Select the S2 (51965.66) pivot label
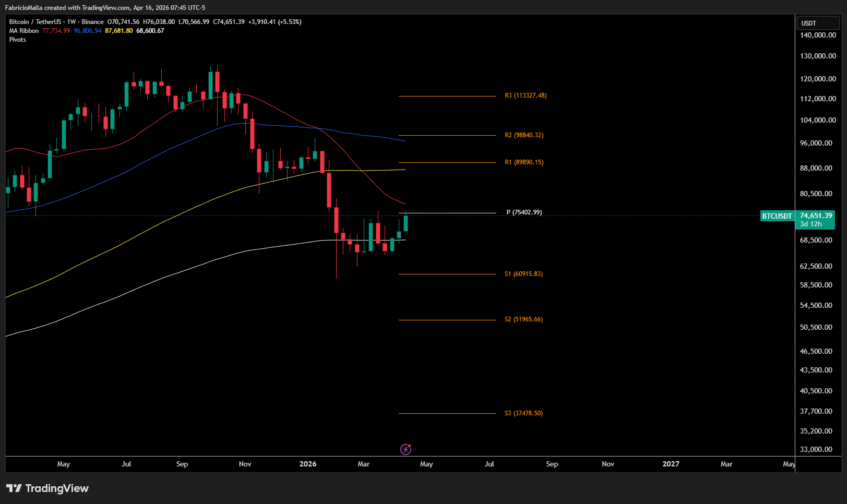Image resolution: width=847 pixels, height=504 pixels. (523, 319)
